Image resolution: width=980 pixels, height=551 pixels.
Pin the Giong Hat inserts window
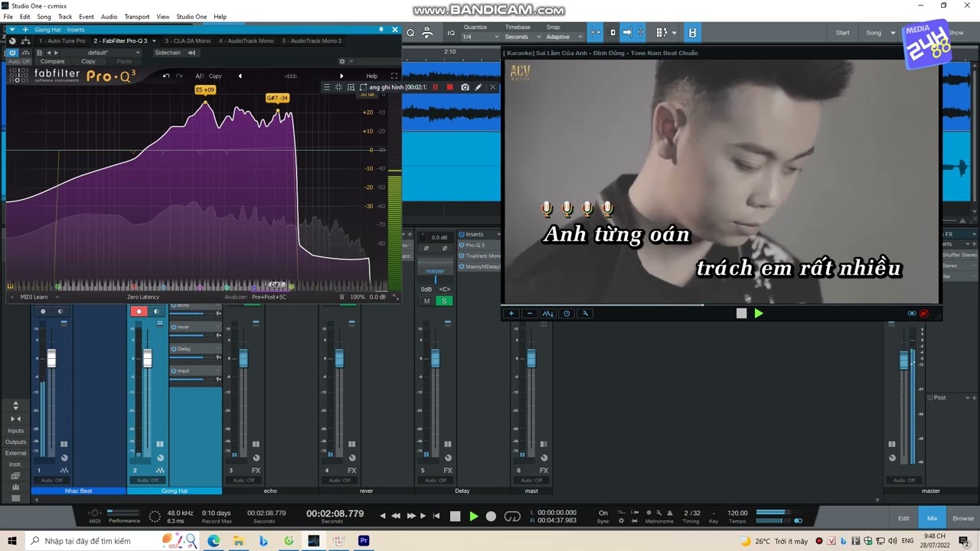click(x=381, y=30)
